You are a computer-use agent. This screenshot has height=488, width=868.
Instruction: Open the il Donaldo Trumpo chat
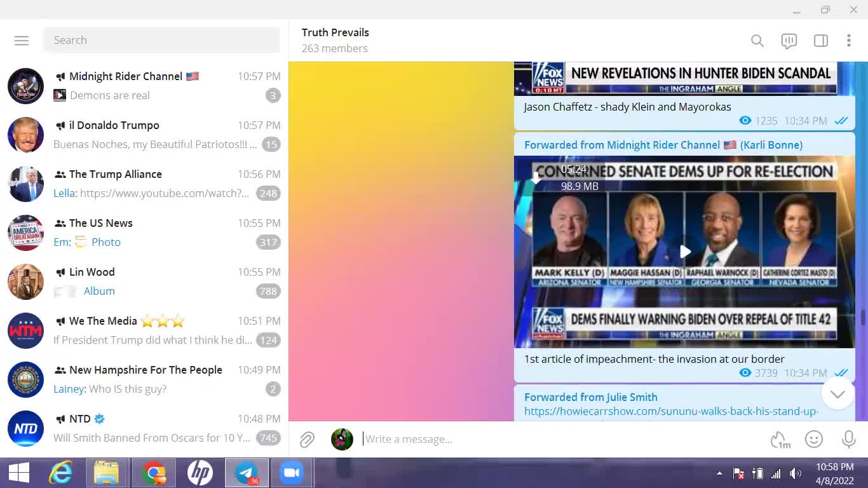tap(144, 135)
